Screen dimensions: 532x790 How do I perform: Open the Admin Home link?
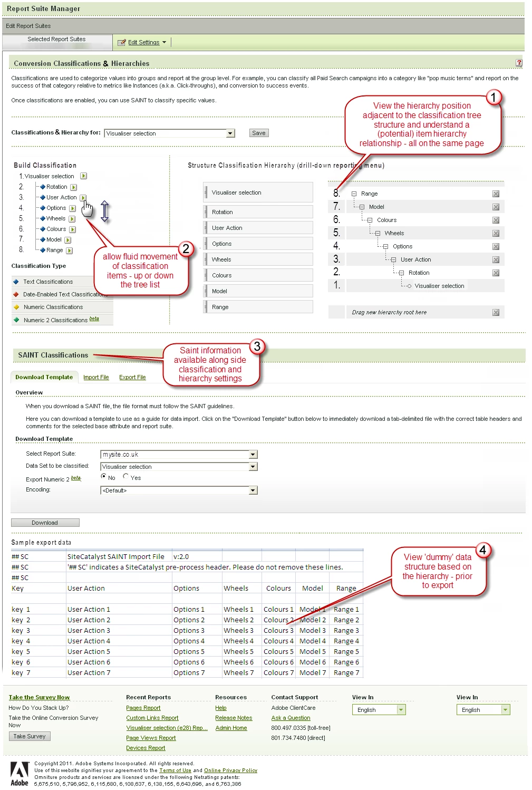(231, 728)
